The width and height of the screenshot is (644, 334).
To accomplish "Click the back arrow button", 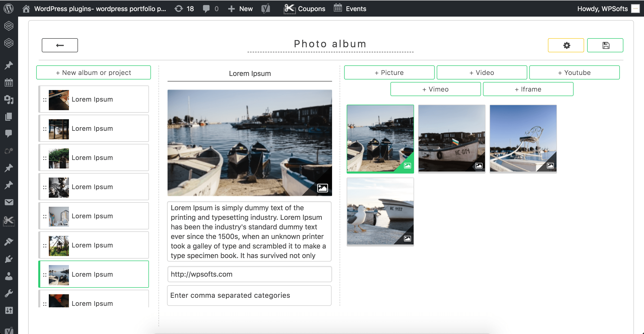I will click(60, 45).
